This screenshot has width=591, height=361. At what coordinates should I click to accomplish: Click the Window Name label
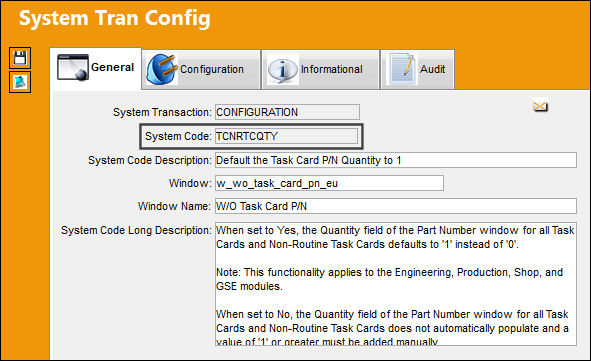point(174,206)
